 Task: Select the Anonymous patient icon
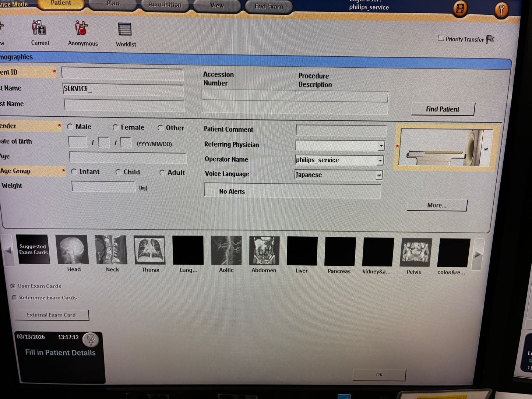81,28
